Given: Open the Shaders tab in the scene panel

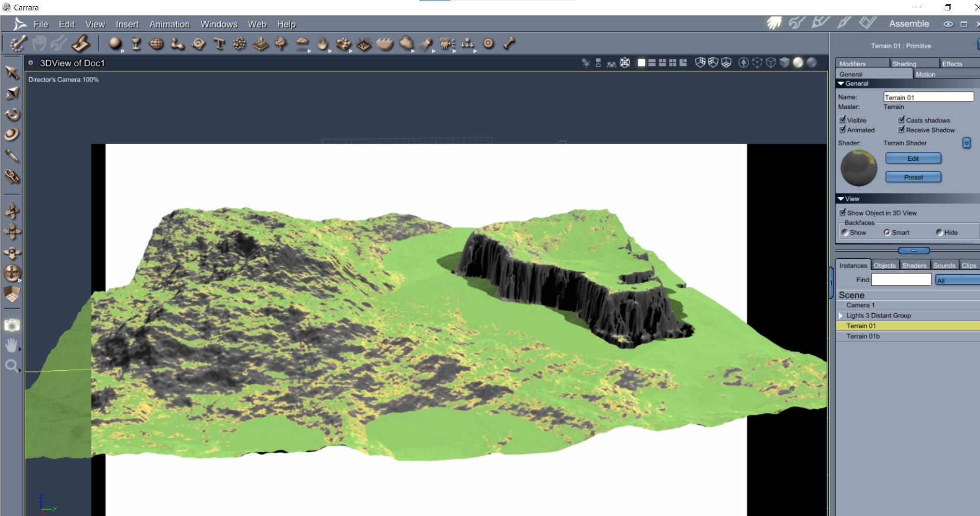Looking at the screenshot, I should click(x=914, y=265).
